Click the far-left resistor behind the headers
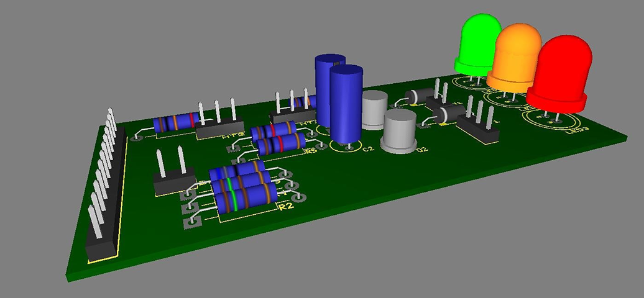The image size is (644, 298). 176,122
